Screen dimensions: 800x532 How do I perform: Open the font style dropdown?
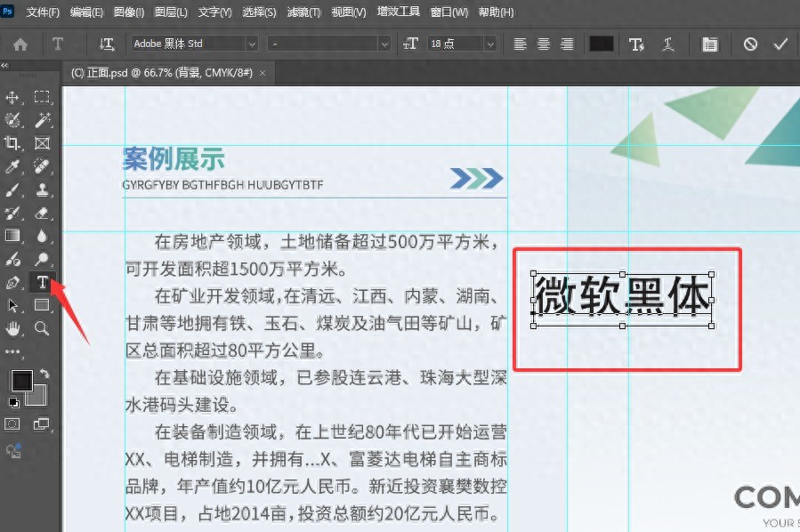point(384,44)
